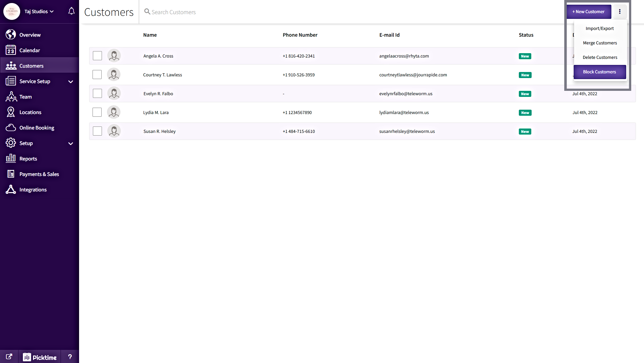Expand the Setup section chevron
Image resolution: width=644 pixels, height=363 pixels.
tap(71, 143)
